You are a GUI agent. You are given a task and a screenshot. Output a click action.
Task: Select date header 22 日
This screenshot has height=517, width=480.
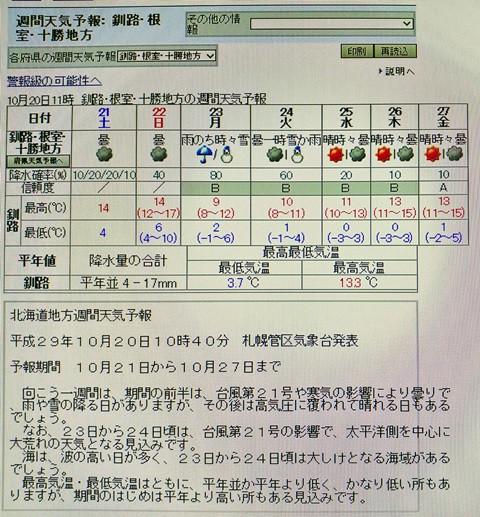point(159,118)
